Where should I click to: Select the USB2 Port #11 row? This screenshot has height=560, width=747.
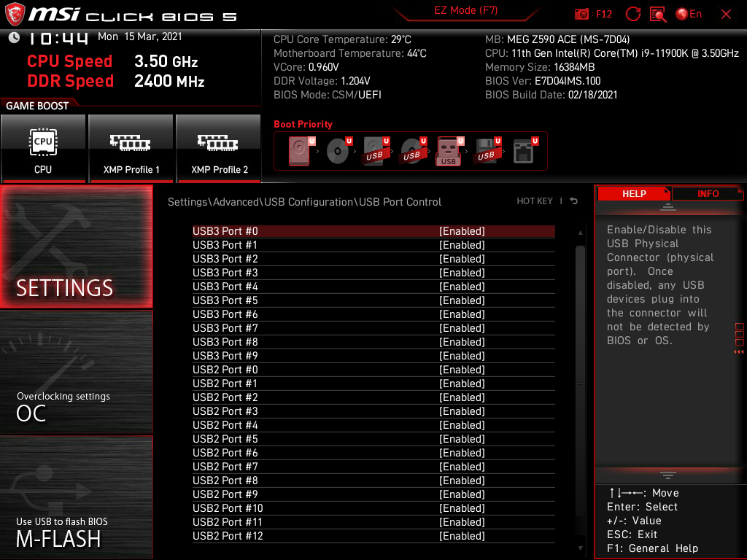tap(373, 522)
